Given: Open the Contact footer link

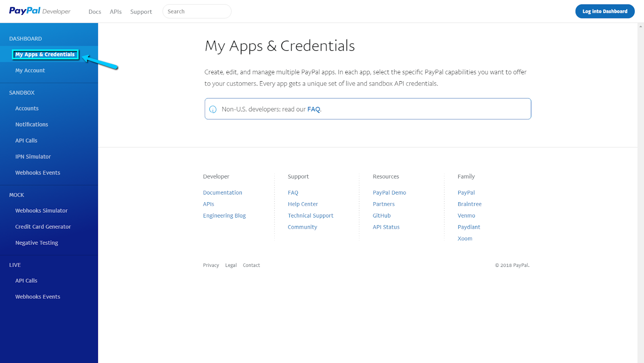Looking at the screenshot, I should coord(251,265).
